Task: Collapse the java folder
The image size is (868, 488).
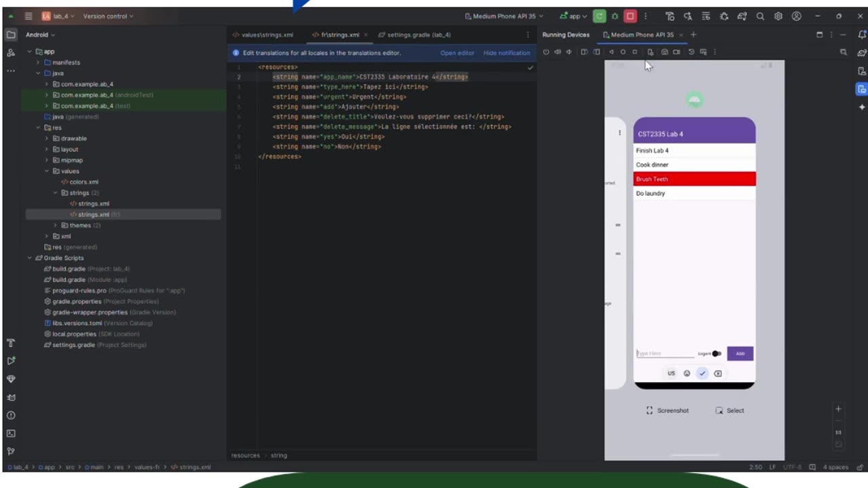Action: pyautogui.click(x=38, y=73)
